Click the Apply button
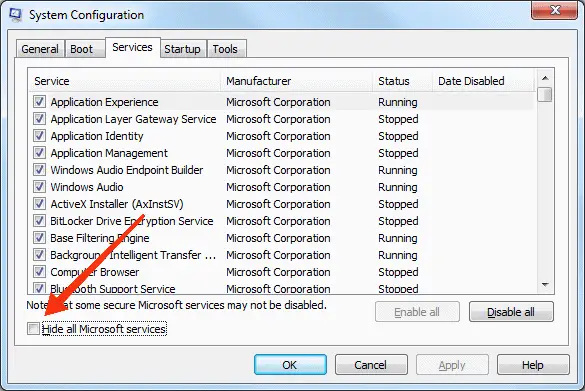The height and width of the screenshot is (391, 585). tap(452, 365)
